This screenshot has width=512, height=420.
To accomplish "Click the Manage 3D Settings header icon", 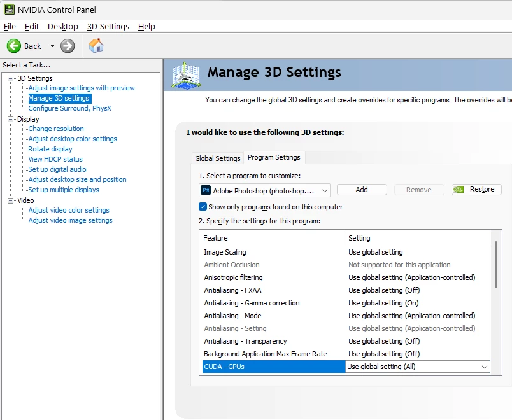I will click(x=187, y=75).
